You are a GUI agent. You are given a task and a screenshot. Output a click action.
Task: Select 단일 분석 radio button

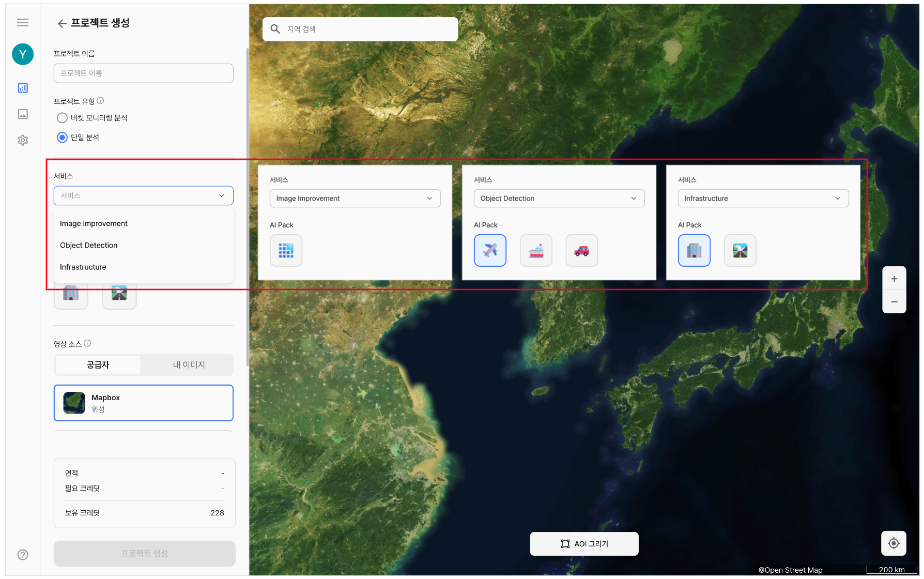[63, 138]
